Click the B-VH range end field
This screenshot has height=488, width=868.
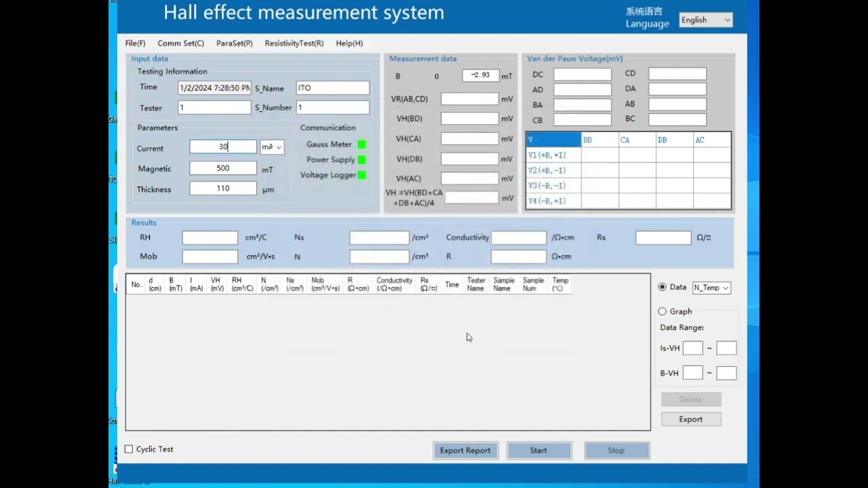[726, 373]
